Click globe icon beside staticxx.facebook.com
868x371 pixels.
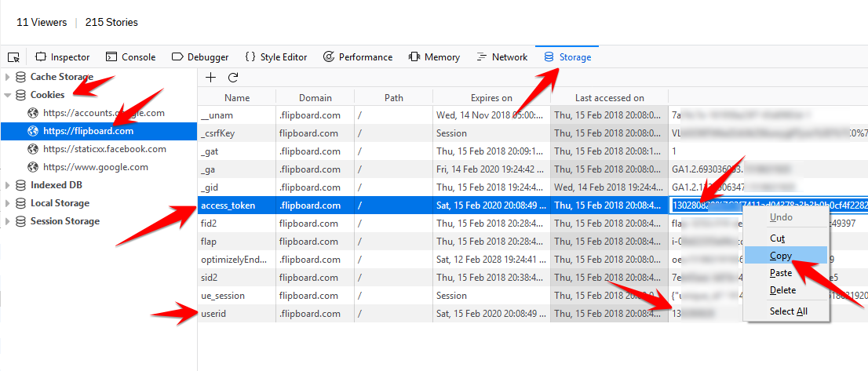33,149
